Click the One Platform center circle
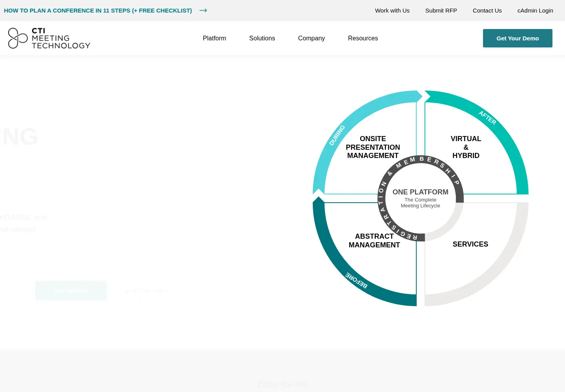 (421, 198)
